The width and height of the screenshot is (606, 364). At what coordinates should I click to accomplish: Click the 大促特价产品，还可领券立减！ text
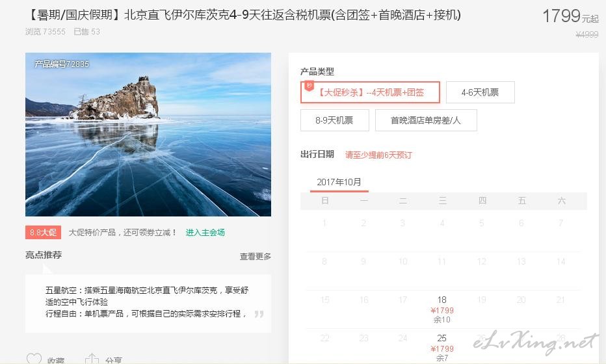(122, 233)
